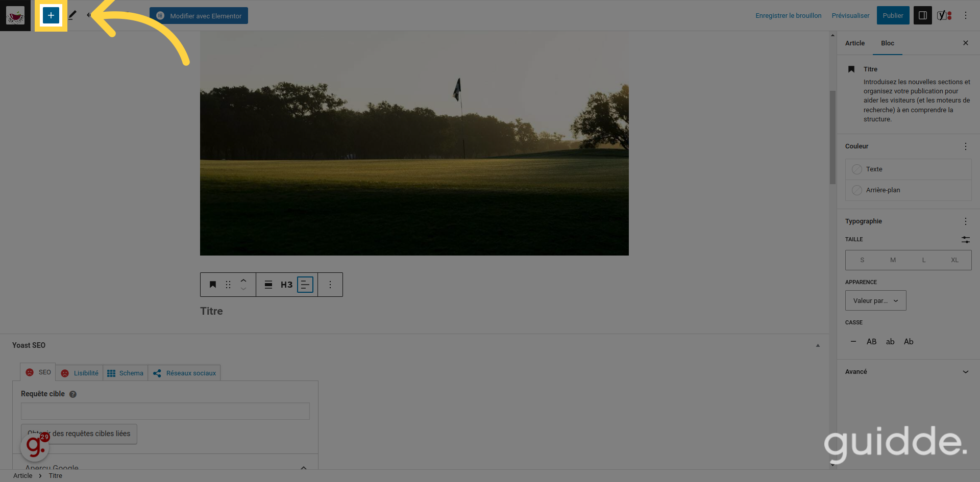Open block alignment icon in toolbar
Image resolution: width=980 pixels, height=482 pixels.
pyautogui.click(x=268, y=285)
